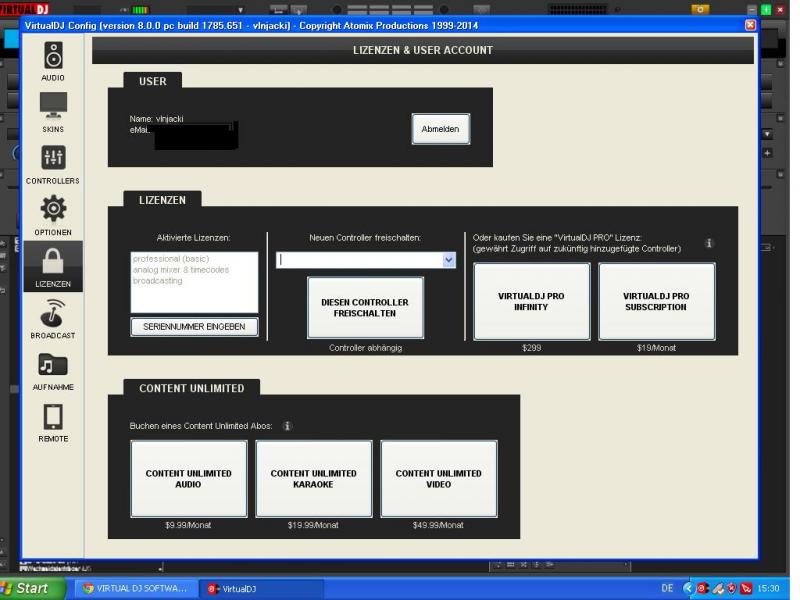This screenshot has width=800, height=600.
Task: Switch to VIRTUAL DJ SOFTWA... Chrome taskbar item
Action: coord(135,588)
